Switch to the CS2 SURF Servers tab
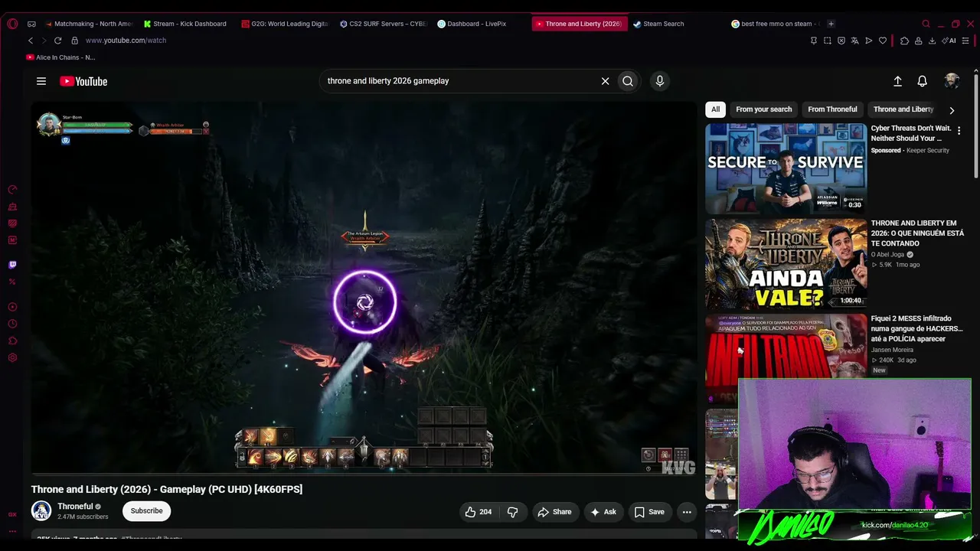The image size is (980, 551). point(384,24)
